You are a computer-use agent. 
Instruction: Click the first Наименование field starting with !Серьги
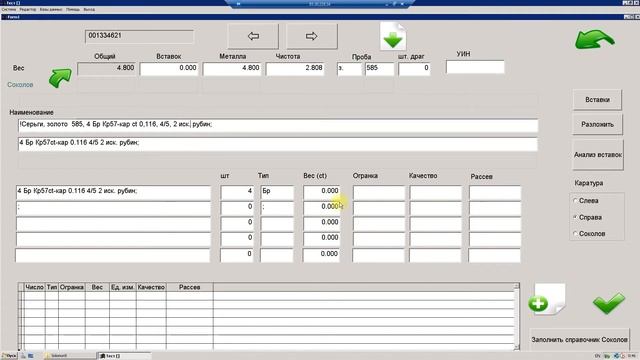(278, 125)
